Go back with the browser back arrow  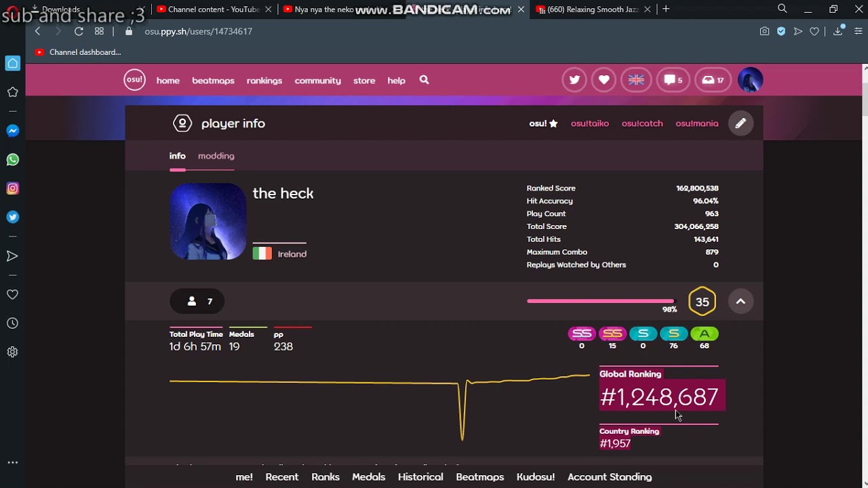click(x=37, y=31)
